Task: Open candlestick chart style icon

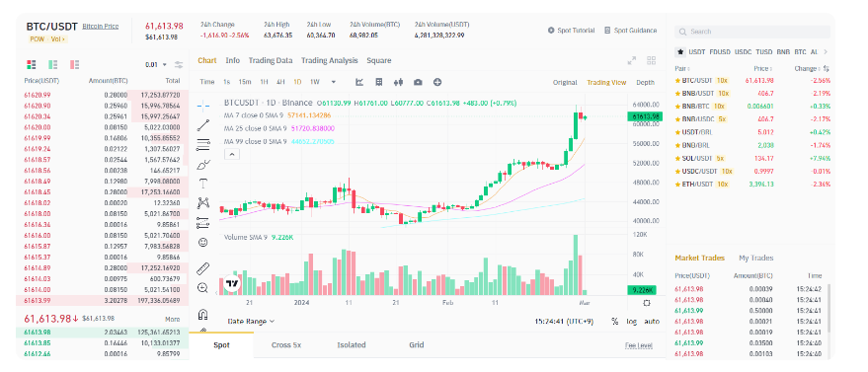Action: 398,82
